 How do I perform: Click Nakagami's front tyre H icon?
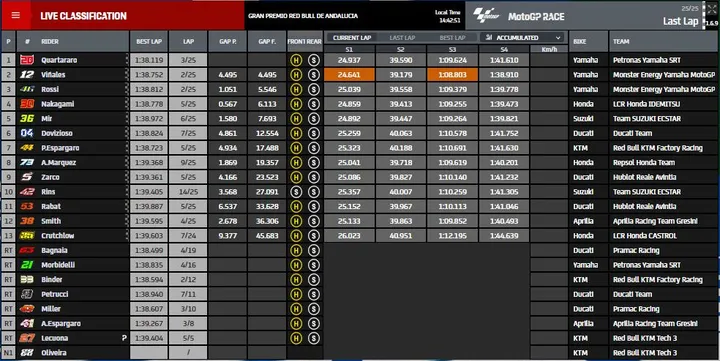tap(296, 104)
